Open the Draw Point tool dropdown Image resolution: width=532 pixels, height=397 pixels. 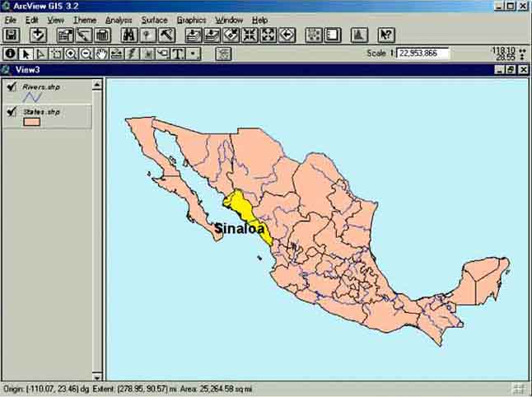[x=193, y=54]
